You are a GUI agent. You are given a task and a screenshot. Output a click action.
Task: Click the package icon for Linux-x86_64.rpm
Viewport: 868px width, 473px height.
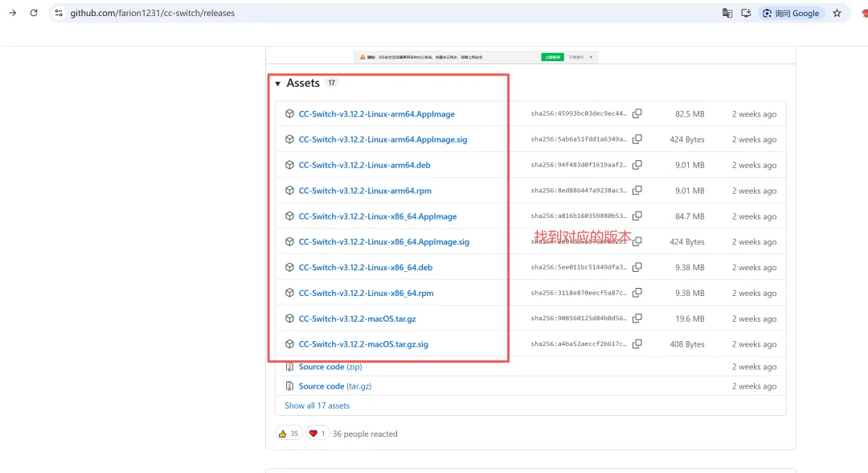tap(289, 293)
